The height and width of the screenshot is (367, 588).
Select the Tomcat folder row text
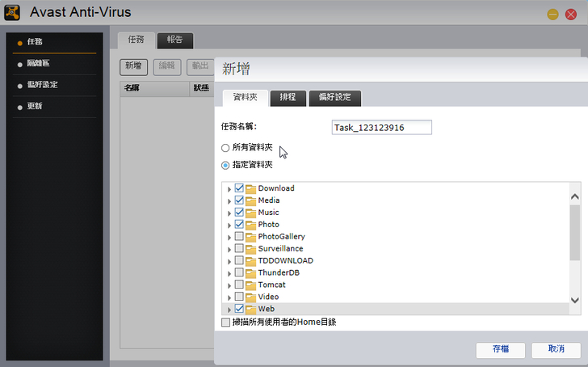click(271, 285)
